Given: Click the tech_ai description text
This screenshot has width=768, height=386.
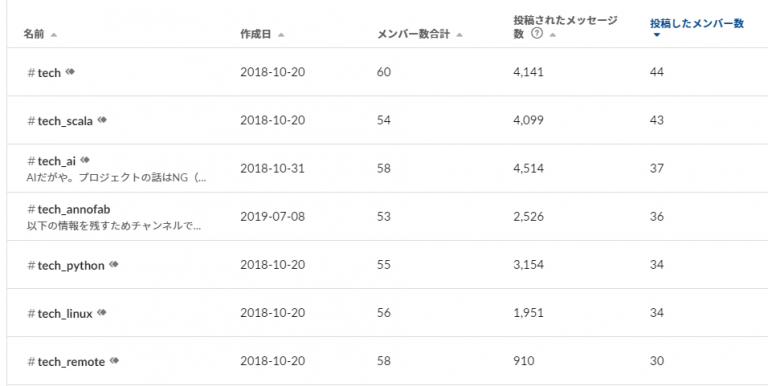Looking at the screenshot, I should pyautogui.click(x=117, y=178).
